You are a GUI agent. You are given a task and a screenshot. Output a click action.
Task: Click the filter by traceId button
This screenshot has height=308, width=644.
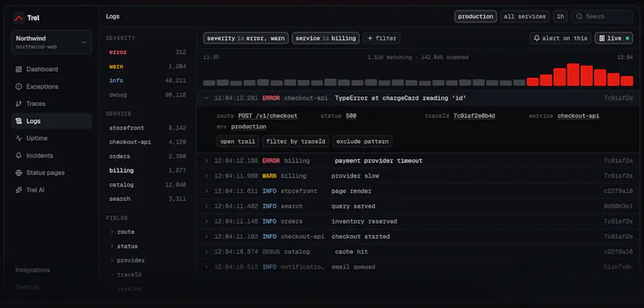click(x=295, y=142)
